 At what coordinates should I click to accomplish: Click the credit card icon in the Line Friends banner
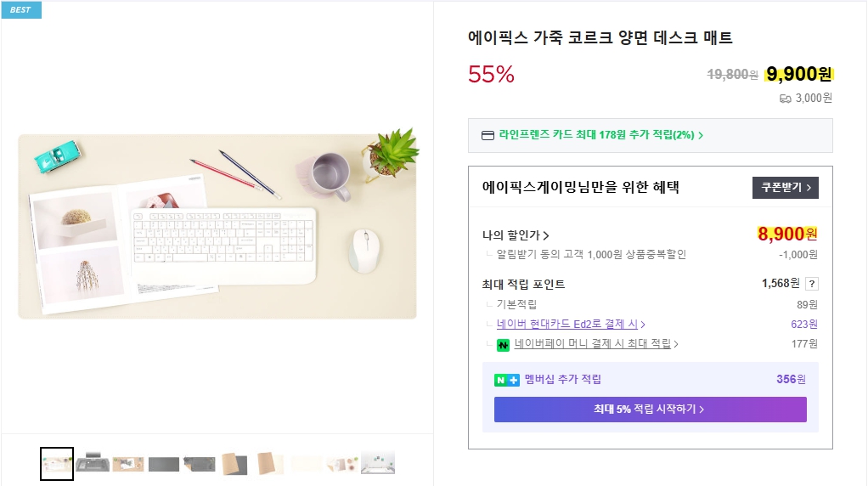pos(488,135)
